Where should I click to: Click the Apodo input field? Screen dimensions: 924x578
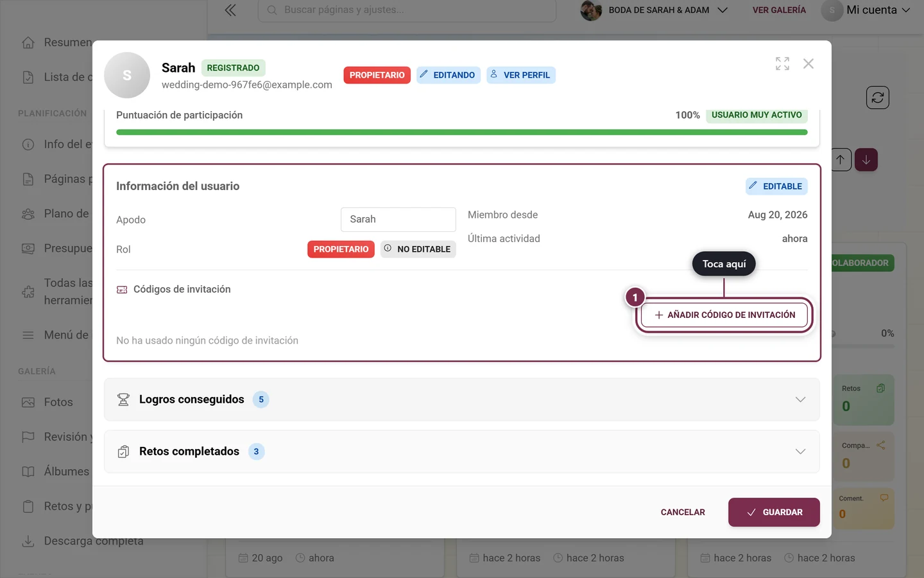[x=398, y=220]
